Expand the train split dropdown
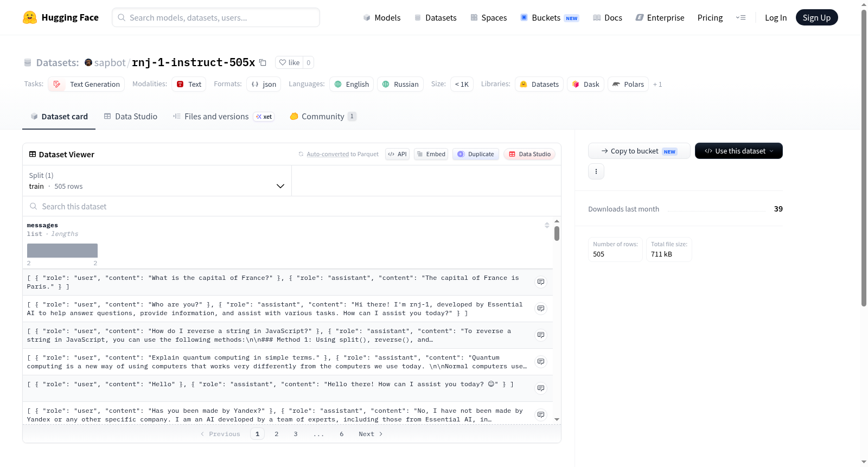The height and width of the screenshot is (467, 868). [x=157, y=181]
